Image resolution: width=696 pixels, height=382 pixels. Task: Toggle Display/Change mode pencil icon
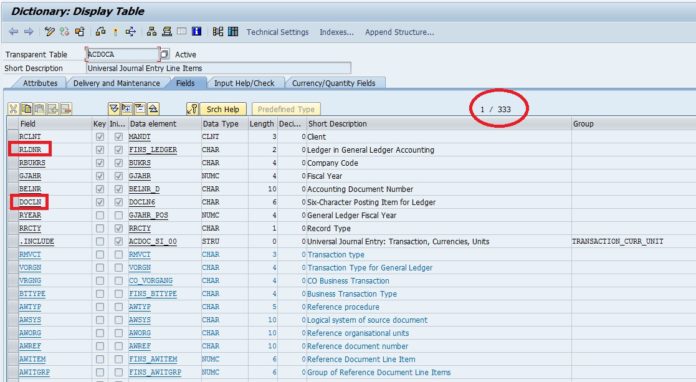click(x=49, y=32)
